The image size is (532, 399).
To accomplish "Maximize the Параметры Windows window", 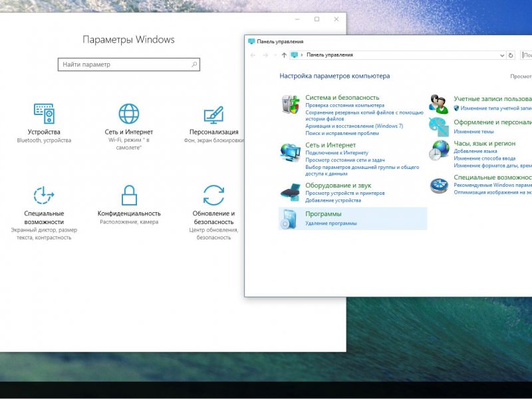I will pyautogui.click(x=317, y=19).
